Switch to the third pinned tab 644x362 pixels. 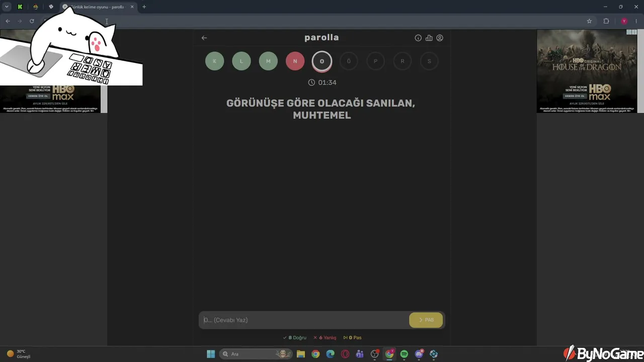pos(51,7)
